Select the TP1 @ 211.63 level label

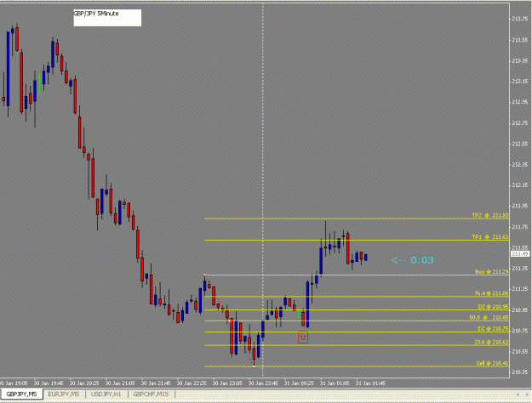pos(490,237)
